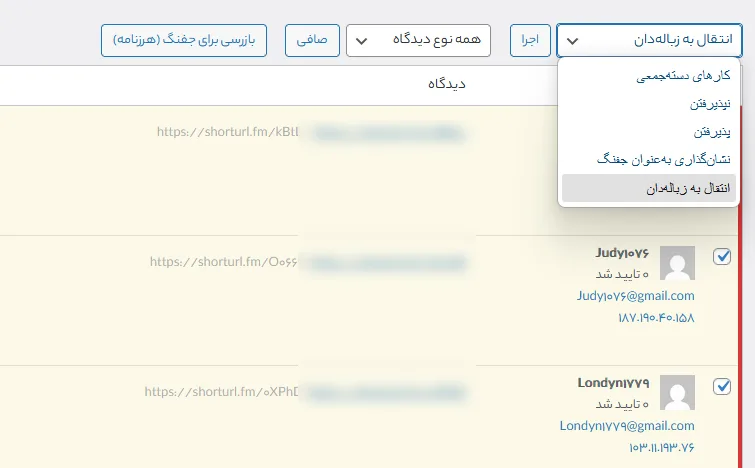Click the IP address link ۱۸۷.۱۹۰.۴۰.۱۵۸
The image size is (755, 468).
656,318
